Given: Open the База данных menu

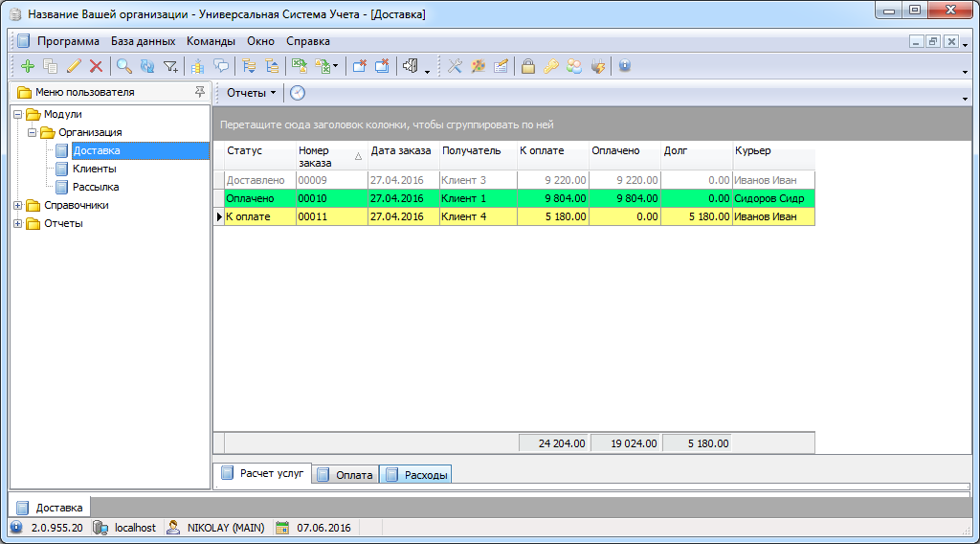Looking at the screenshot, I should (x=144, y=41).
